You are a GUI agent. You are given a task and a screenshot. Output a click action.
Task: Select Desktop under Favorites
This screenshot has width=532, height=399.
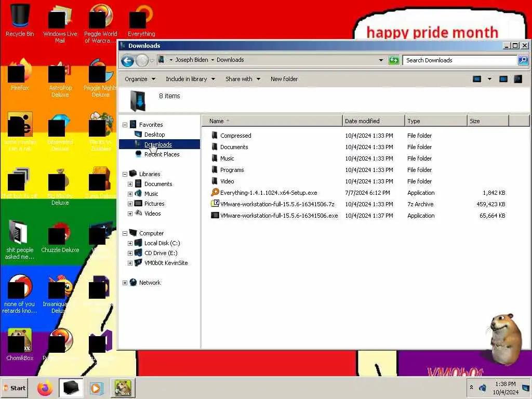tap(154, 135)
